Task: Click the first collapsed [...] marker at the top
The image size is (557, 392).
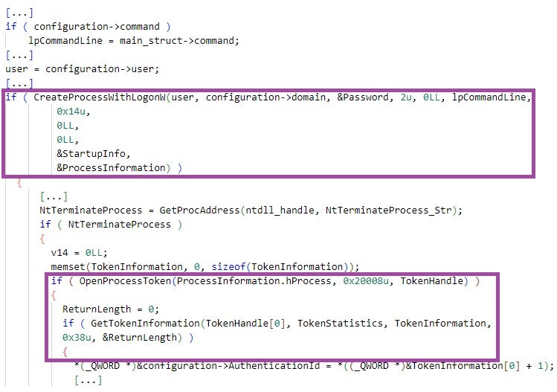Action: click(x=19, y=13)
